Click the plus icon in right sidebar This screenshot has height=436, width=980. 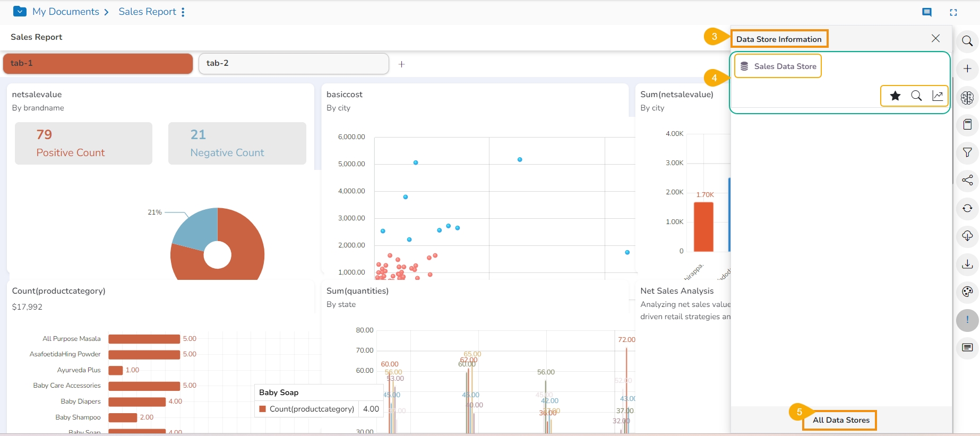coord(967,69)
